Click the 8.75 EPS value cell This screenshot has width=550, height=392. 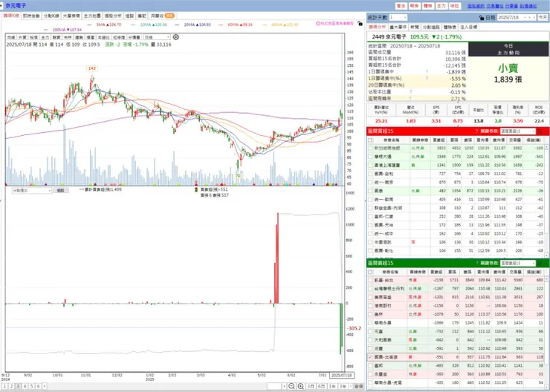click(458, 121)
